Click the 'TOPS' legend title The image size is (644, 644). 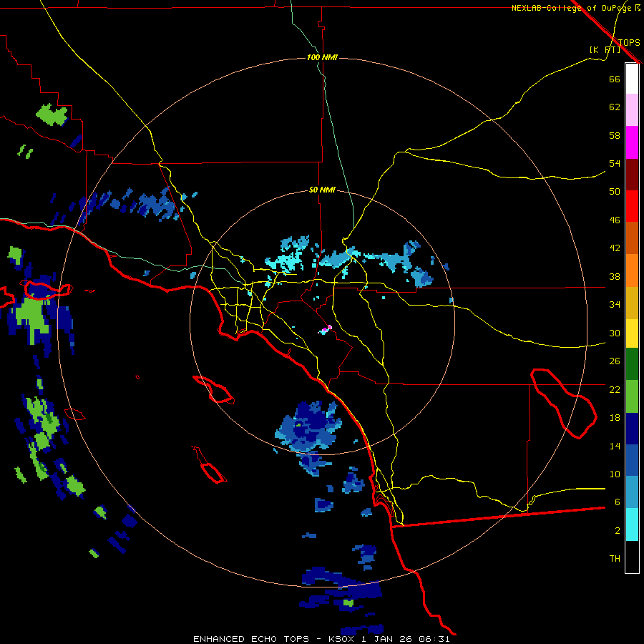629,42
